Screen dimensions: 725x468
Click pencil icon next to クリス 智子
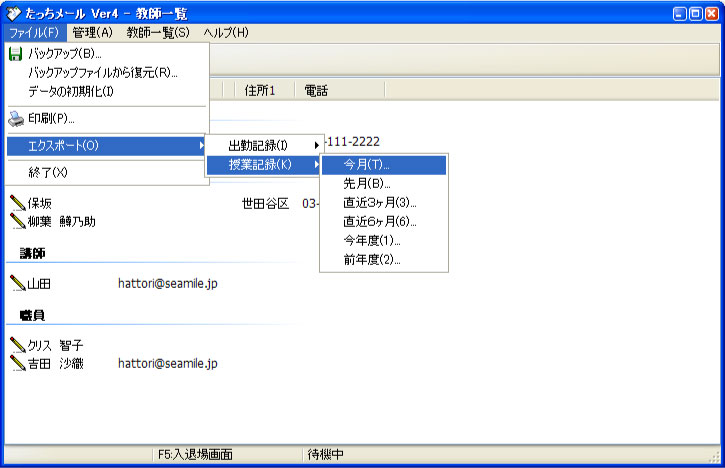tap(18, 345)
